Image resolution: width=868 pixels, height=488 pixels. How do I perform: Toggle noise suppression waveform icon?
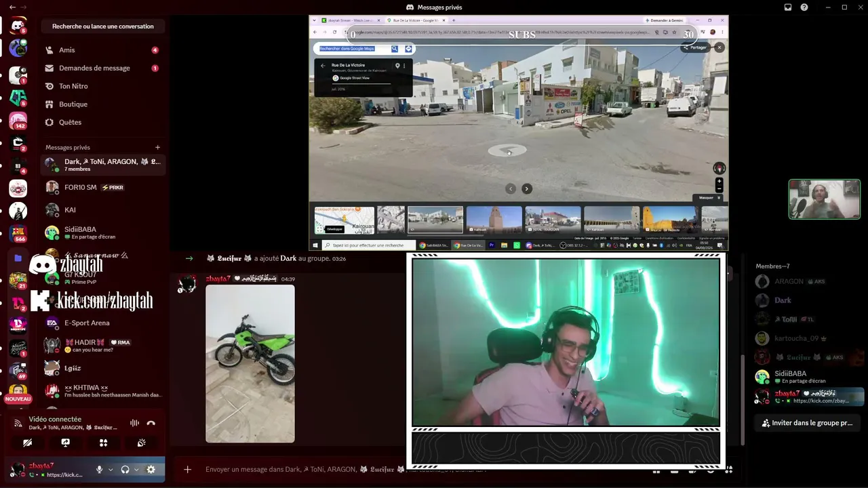(134, 423)
